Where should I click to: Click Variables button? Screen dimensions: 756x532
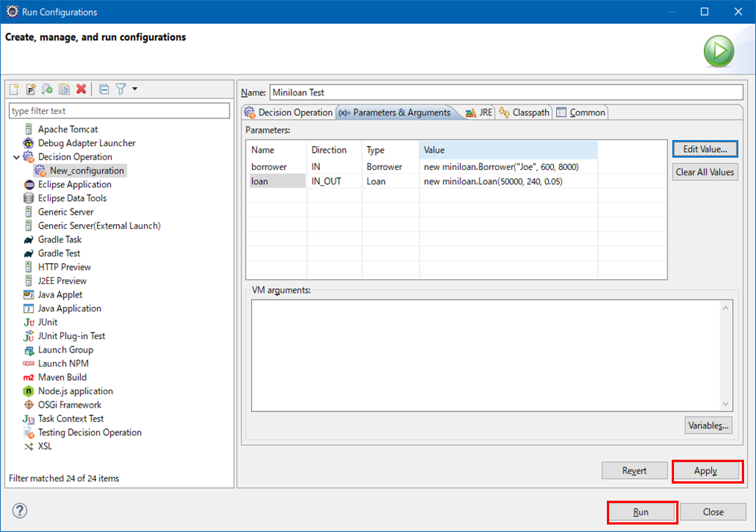coord(708,425)
